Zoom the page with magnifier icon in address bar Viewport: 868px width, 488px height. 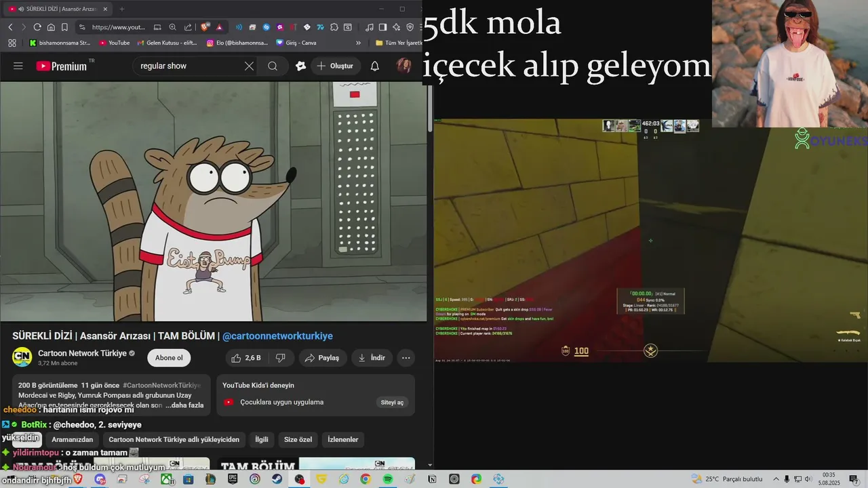click(172, 27)
